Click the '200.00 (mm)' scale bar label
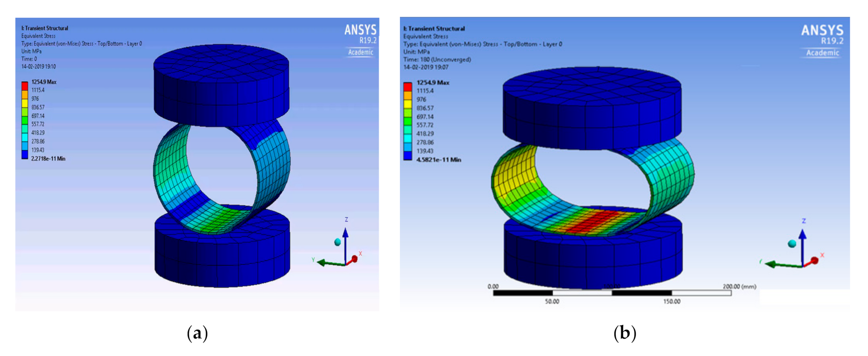 (x=739, y=287)
